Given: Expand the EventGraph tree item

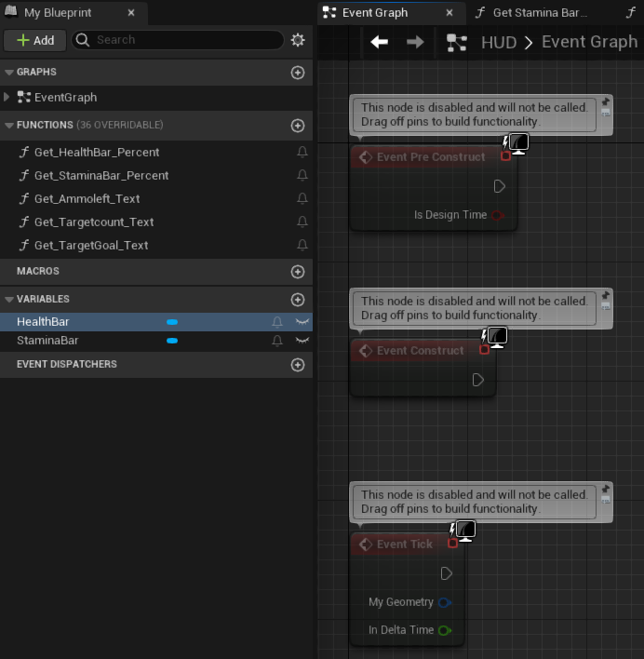Looking at the screenshot, I should point(7,97).
